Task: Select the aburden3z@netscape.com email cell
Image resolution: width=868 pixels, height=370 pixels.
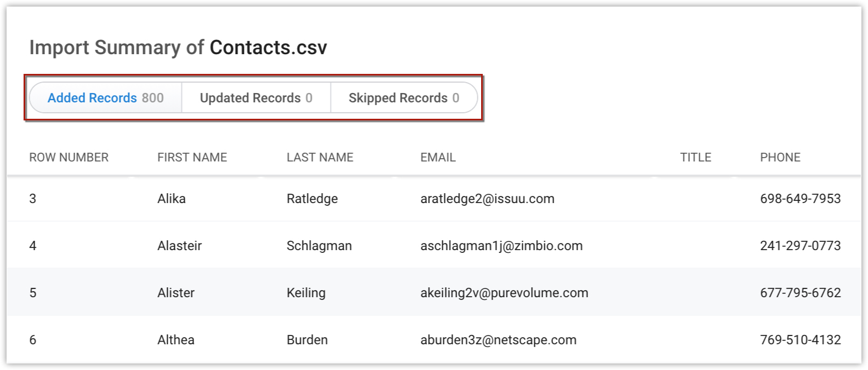Action: point(498,340)
